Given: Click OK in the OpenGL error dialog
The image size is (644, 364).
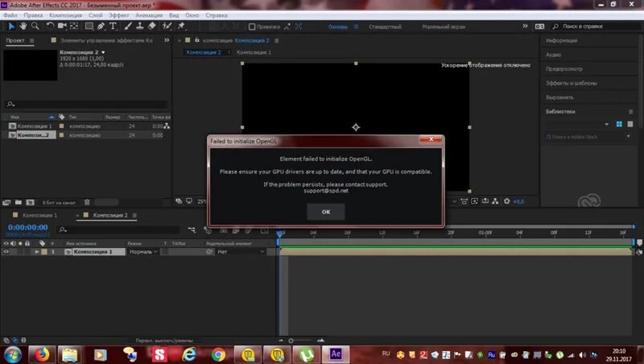Looking at the screenshot, I should 326,212.
